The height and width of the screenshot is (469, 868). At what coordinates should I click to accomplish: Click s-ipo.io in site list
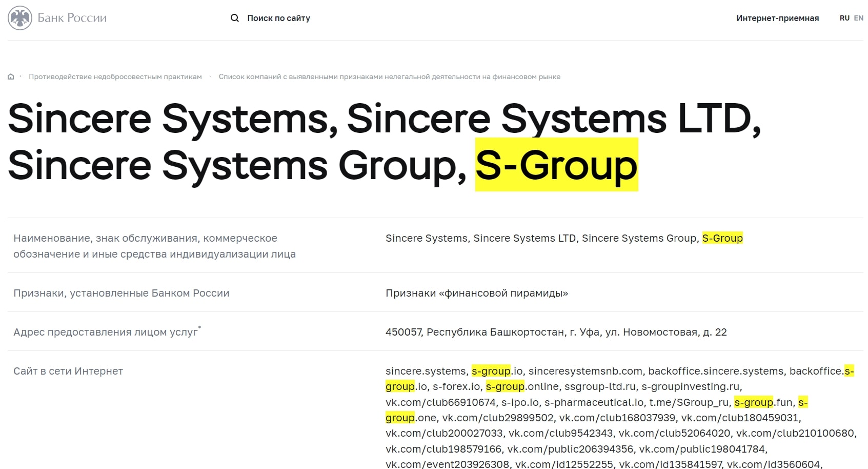point(520,402)
